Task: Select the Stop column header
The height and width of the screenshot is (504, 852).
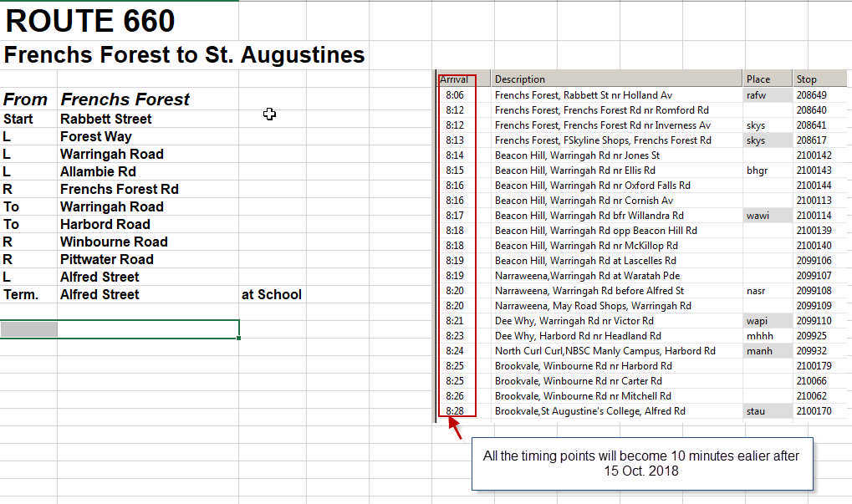Action: coord(806,79)
